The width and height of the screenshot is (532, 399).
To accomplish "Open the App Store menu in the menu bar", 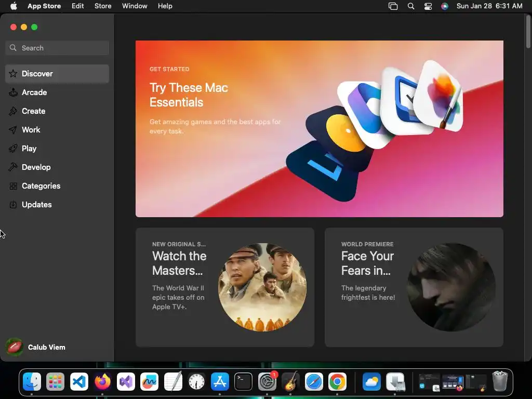I will coord(44,6).
